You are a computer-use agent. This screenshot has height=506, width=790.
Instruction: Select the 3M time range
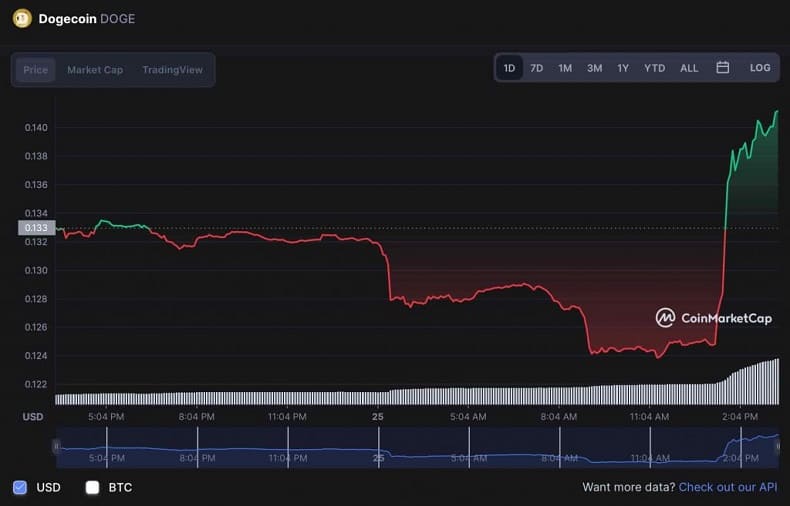click(595, 68)
